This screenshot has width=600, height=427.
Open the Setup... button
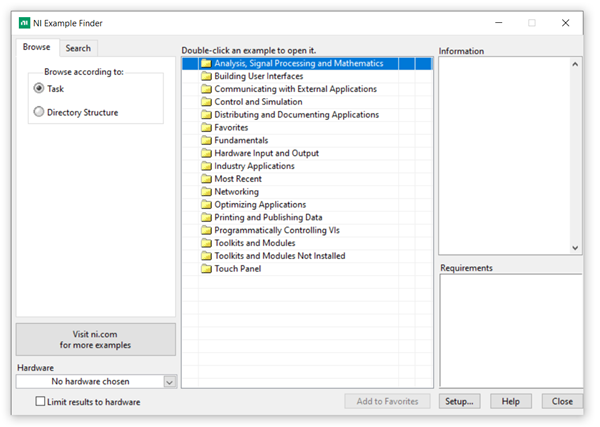[459, 401]
